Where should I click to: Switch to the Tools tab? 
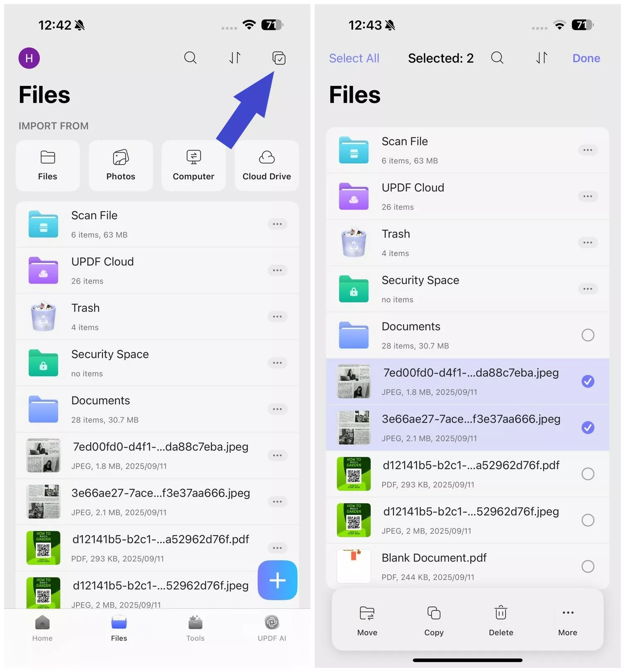coord(195,628)
